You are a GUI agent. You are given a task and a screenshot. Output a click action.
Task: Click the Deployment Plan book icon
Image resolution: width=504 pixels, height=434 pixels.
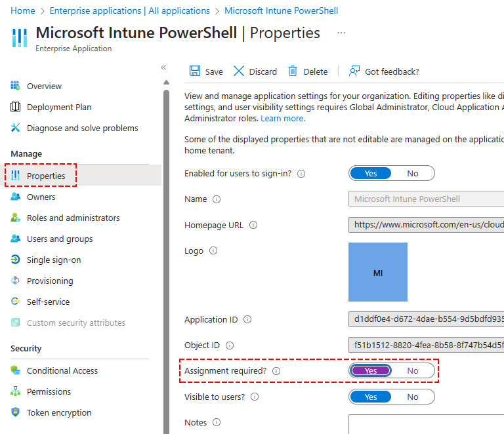pyautogui.click(x=15, y=107)
